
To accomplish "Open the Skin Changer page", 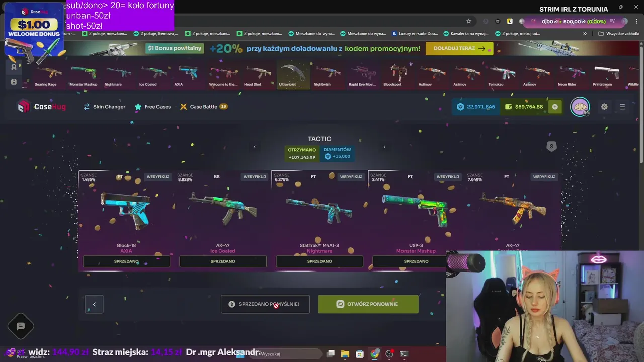I will pos(104,107).
